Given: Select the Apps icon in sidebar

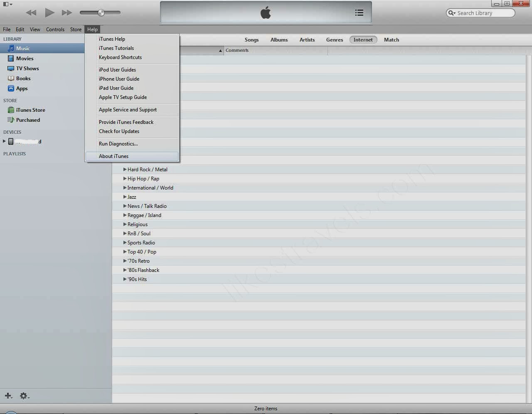Looking at the screenshot, I should pos(11,88).
